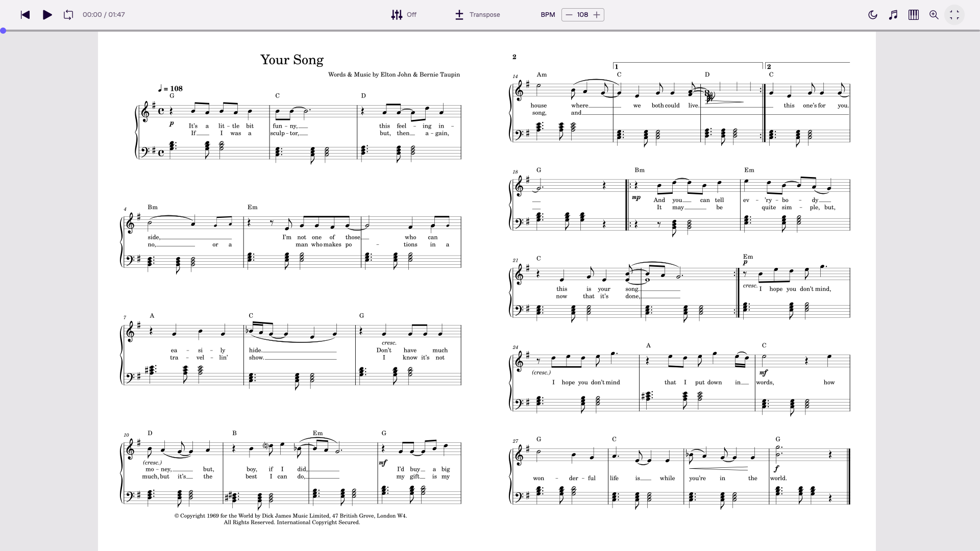Click the forte "f" dynamic in the final measure

coord(776,468)
